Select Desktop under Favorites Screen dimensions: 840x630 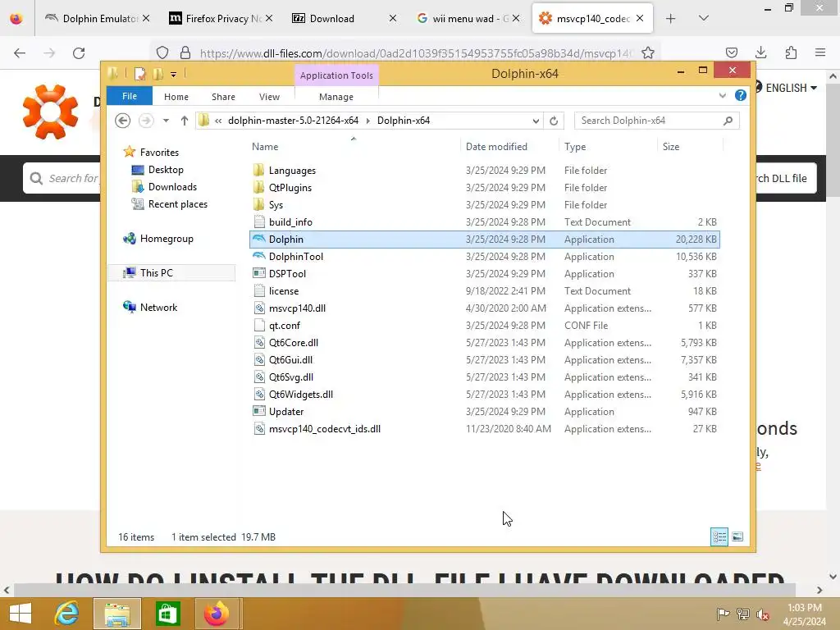[x=166, y=170]
